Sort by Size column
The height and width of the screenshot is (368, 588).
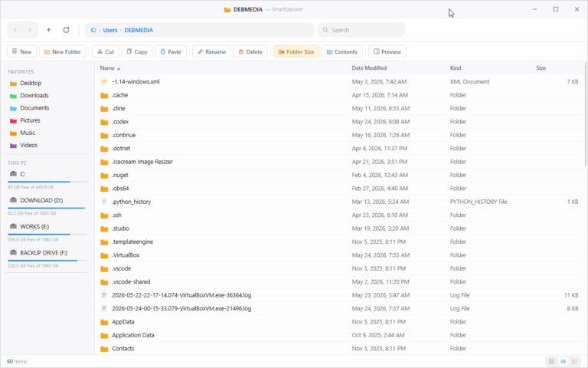tap(541, 68)
